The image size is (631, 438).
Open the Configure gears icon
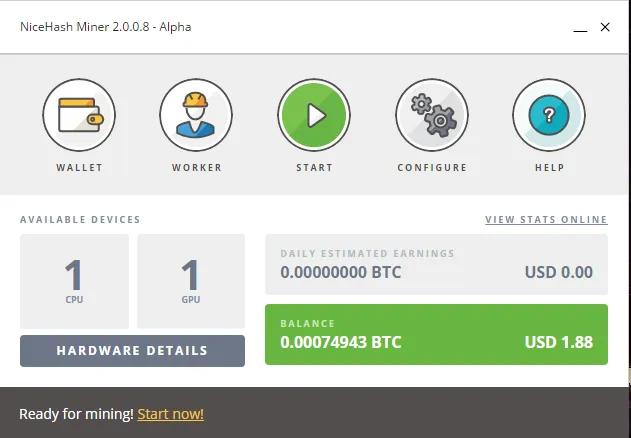(432, 115)
